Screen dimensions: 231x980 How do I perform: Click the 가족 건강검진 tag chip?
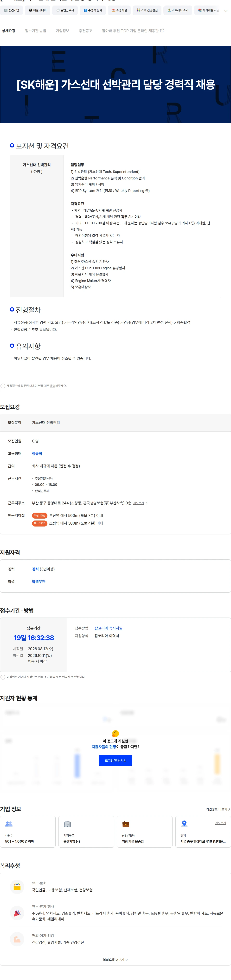point(147,10)
